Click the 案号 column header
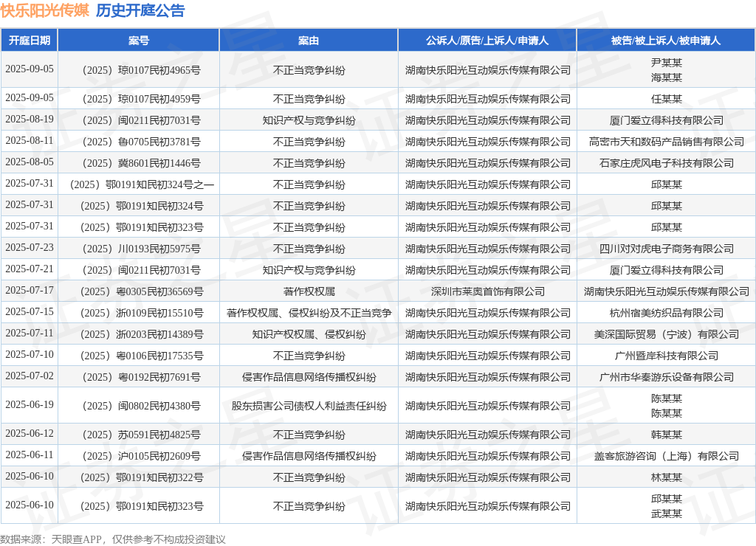 click(138, 41)
